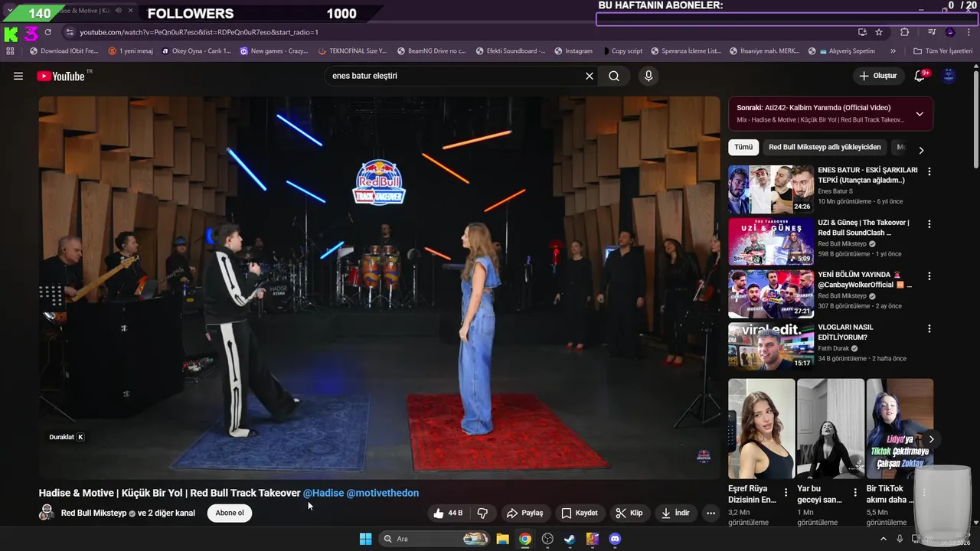Open the Download IObit bookmark
The image size is (980, 551).
click(64, 51)
